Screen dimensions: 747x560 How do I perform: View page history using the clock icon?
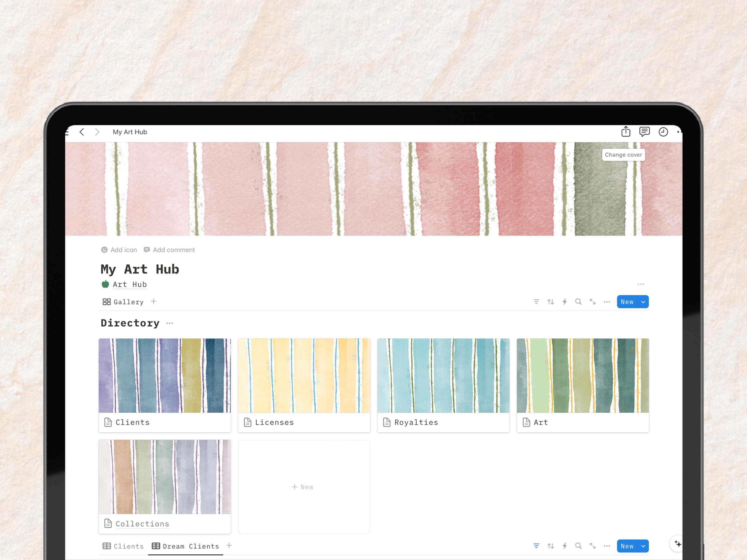pyautogui.click(x=663, y=132)
